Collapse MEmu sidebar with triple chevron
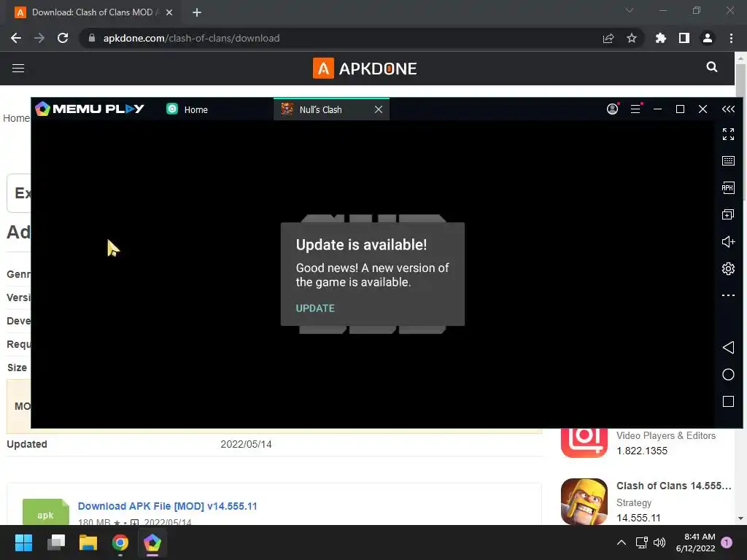Image resolution: width=747 pixels, height=560 pixels. pyautogui.click(x=728, y=109)
